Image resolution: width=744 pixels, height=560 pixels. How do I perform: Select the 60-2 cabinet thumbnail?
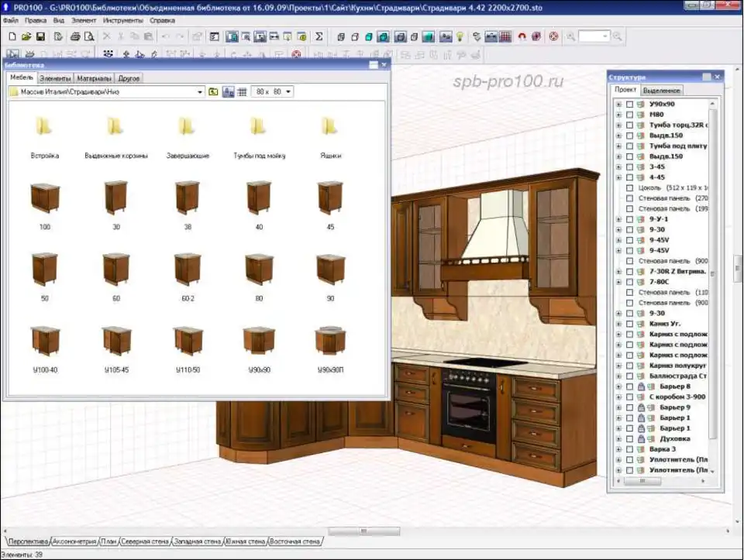pos(188,277)
